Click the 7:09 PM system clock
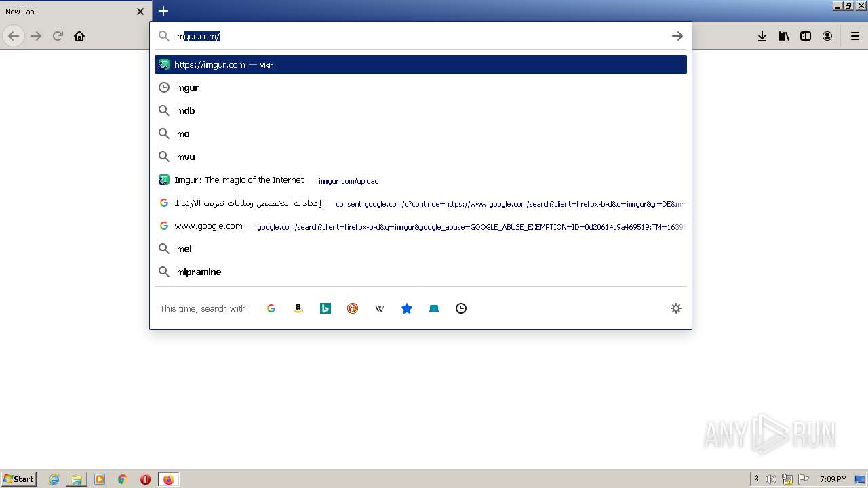This screenshot has width=868, height=488. point(833,479)
